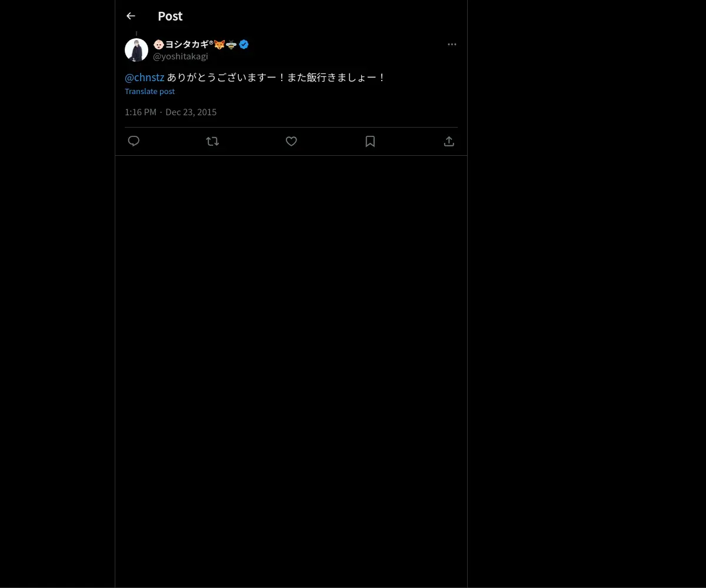Open the share post icon
The image size is (706, 588).
(449, 141)
